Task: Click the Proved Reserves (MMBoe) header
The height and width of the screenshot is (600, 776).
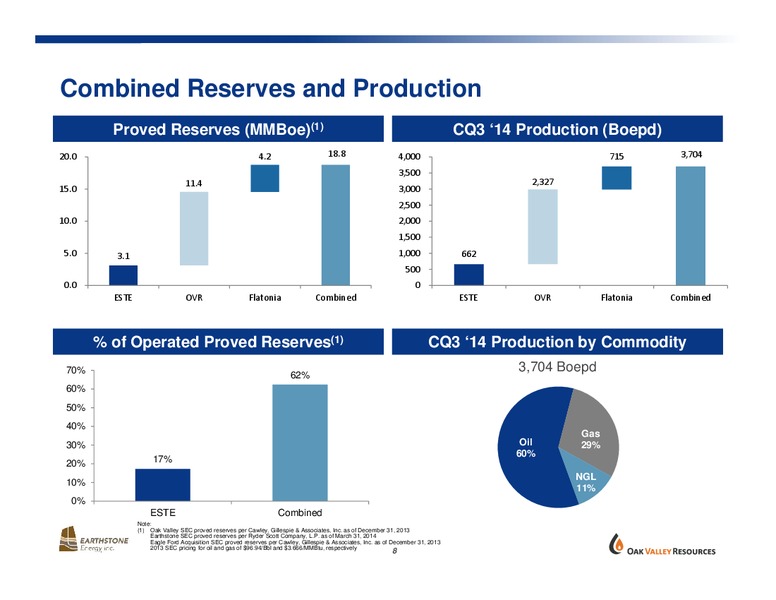Action: 218,129
